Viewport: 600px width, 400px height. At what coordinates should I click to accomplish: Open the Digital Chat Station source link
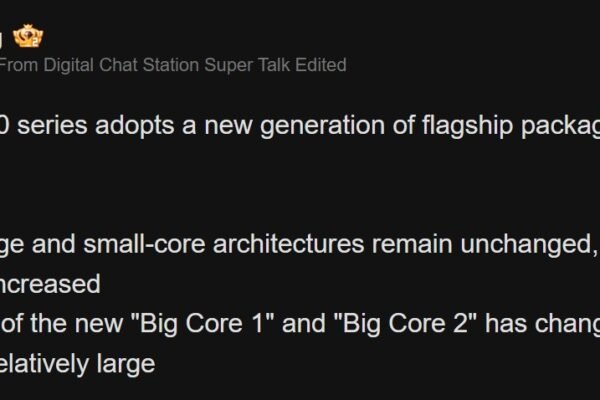[116, 65]
